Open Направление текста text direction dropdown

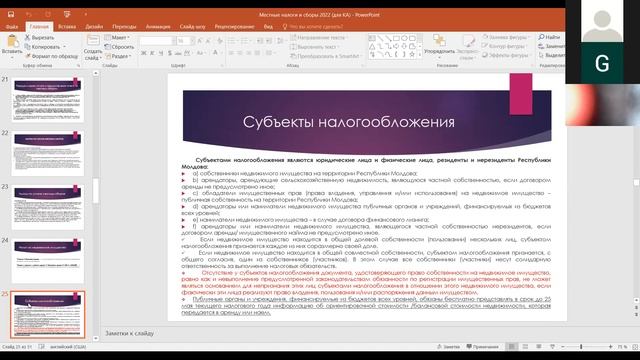coord(319,38)
